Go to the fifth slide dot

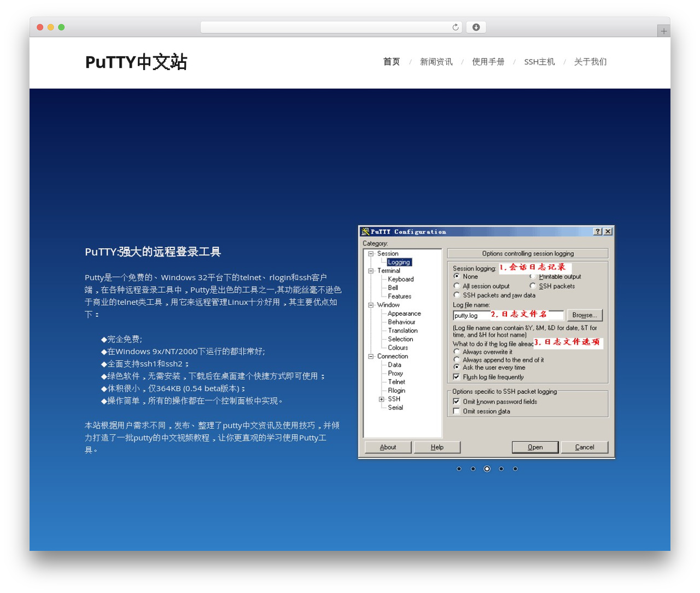515,469
